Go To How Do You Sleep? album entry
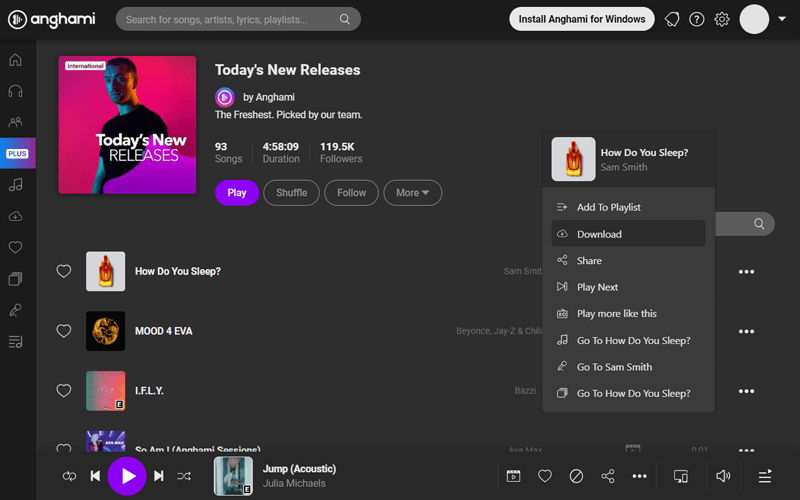This screenshot has height=500, width=800. pos(628,393)
